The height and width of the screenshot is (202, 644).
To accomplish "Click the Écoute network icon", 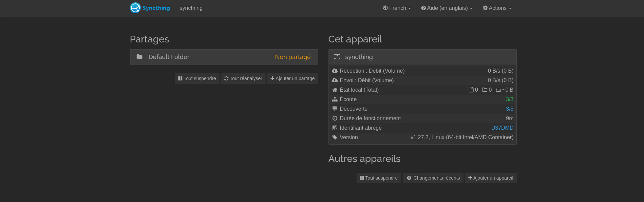I will coord(335,99).
